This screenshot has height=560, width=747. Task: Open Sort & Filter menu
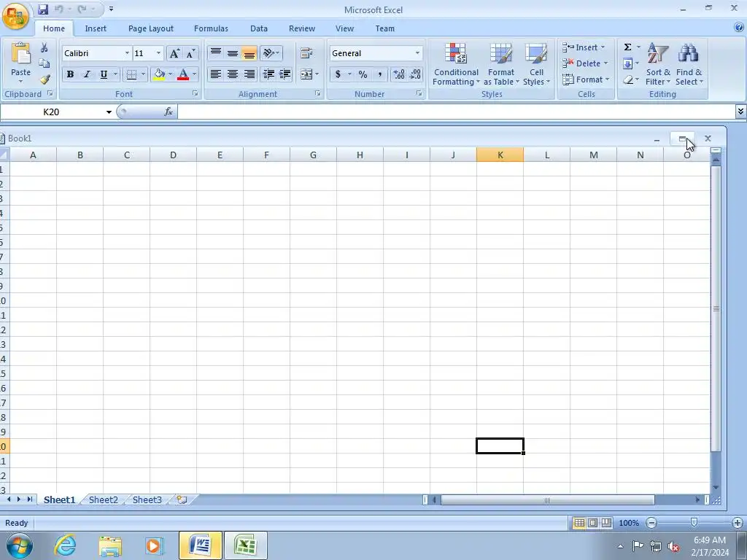pos(658,65)
